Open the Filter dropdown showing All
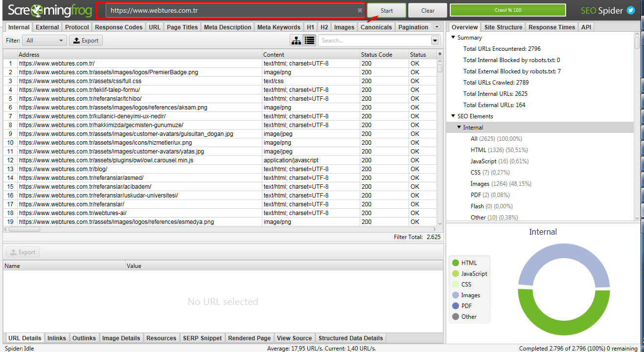Viewport: 644px width, 352px height. tap(44, 41)
